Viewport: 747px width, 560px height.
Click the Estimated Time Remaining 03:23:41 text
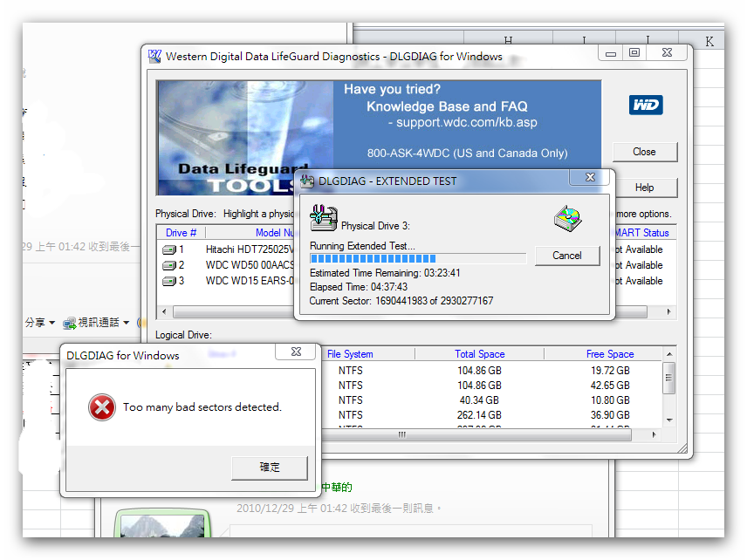(385, 273)
